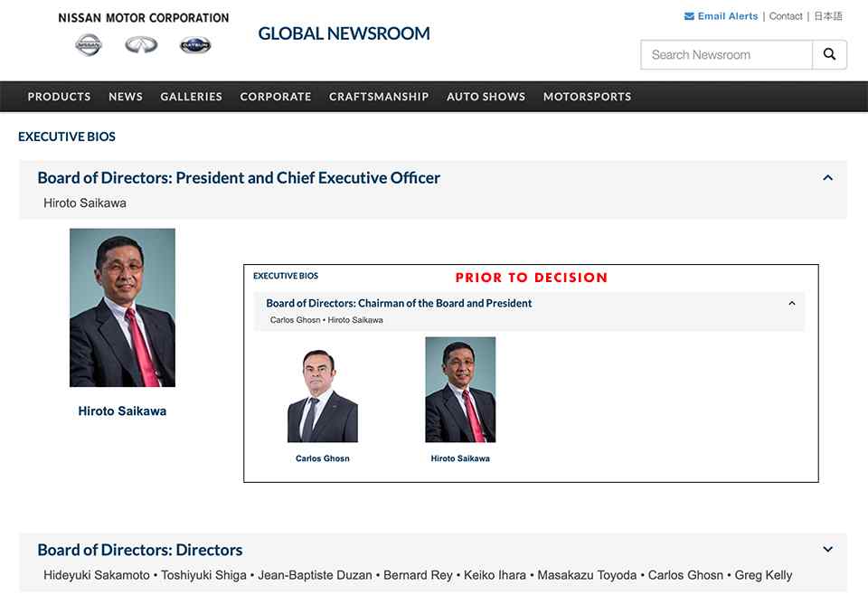
Task: Click Hiroto Saikawa's portrait photo
Action: click(122, 307)
